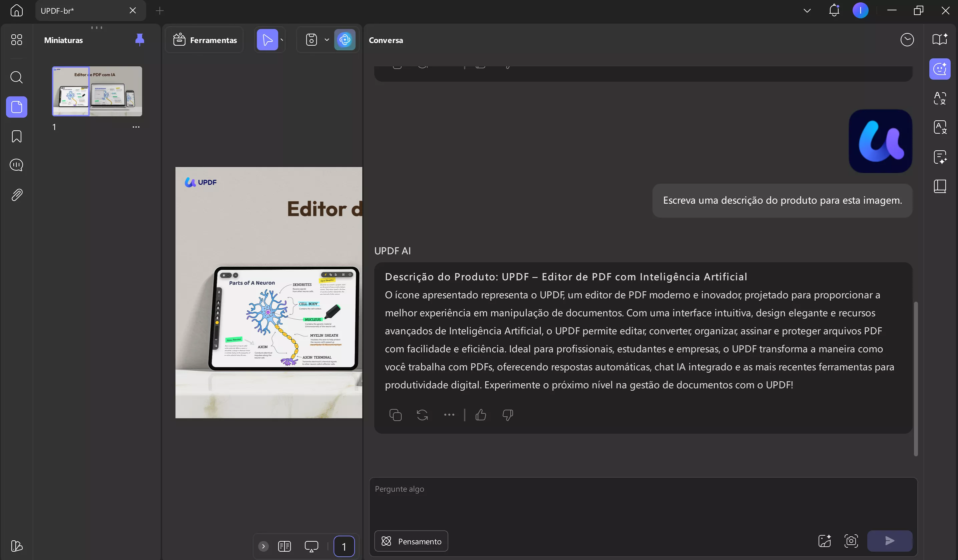Viewport: 958px width, 560px height.
Task: Open the PDF translate icon
Action: [x=940, y=127]
